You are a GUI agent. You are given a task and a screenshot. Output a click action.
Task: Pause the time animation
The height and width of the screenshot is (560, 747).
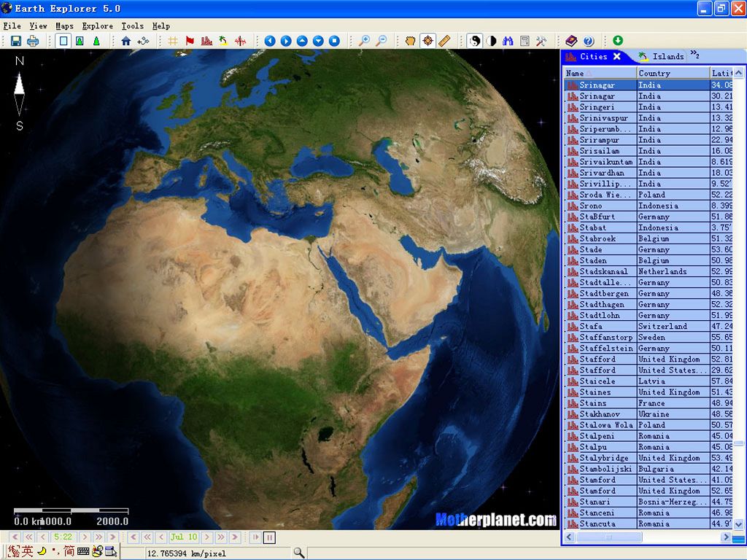270,537
